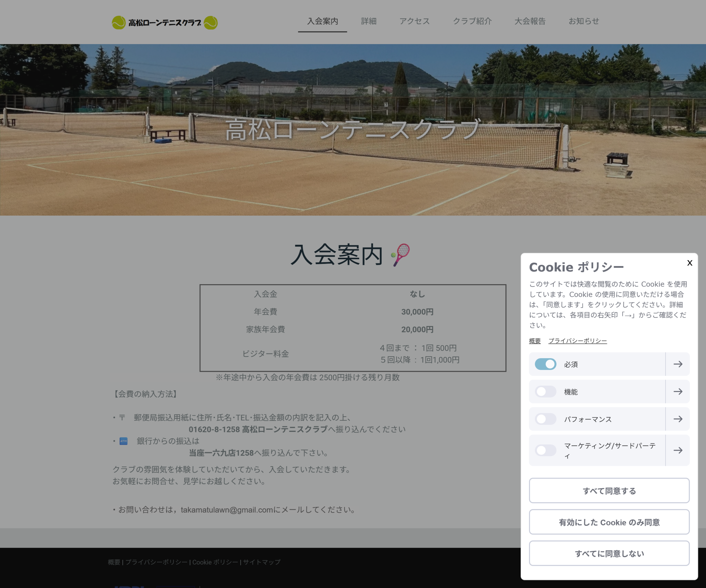The image size is (706, 588).
Task: Expand details arrow for パフォーマンス
Action: coord(678,419)
